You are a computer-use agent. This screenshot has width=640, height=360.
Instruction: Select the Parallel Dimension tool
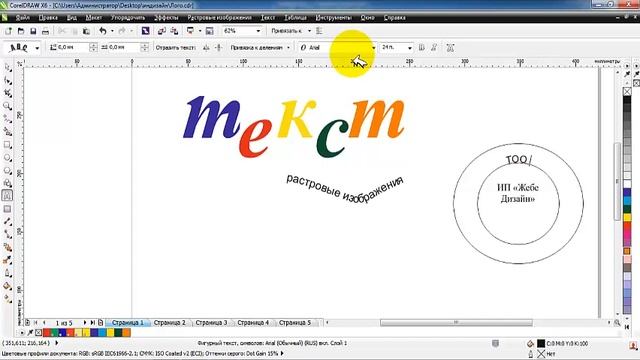(7, 221)
